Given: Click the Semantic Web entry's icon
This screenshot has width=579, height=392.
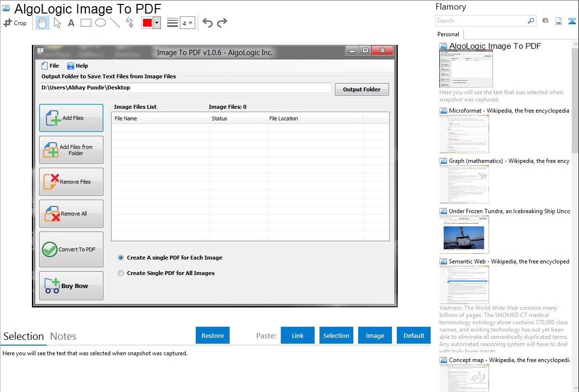Looking at the screenshot, I should coord(443,261).
